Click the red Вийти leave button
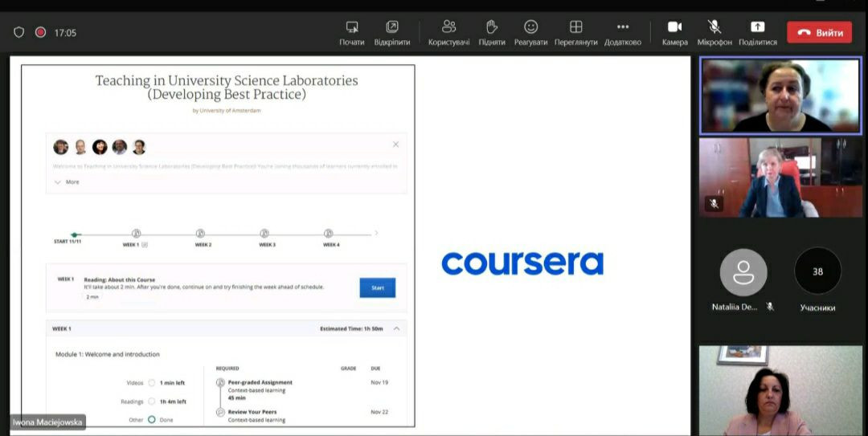The height and width of the screenshot is (436, 868). pos(819,33)
